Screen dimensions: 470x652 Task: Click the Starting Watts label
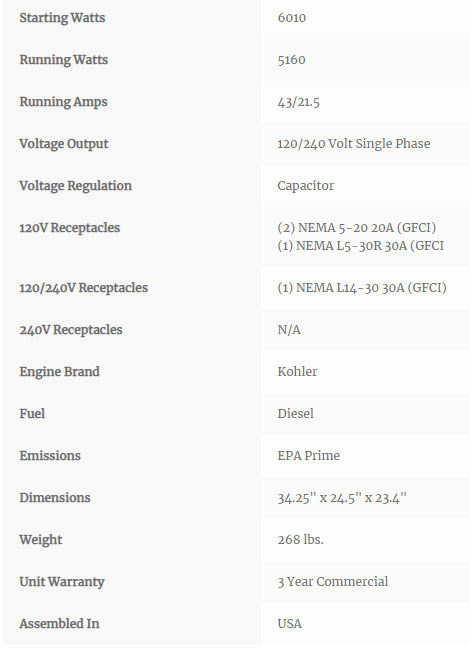62,18
